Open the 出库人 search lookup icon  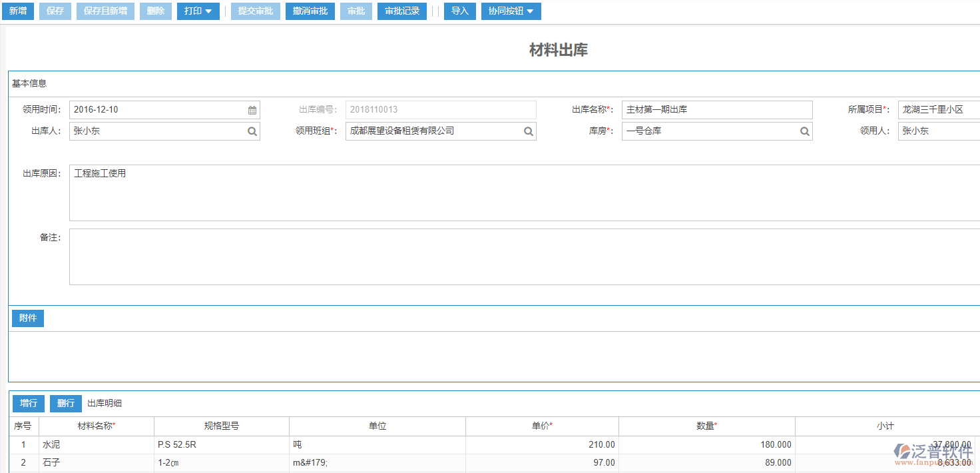click(252, 131)
